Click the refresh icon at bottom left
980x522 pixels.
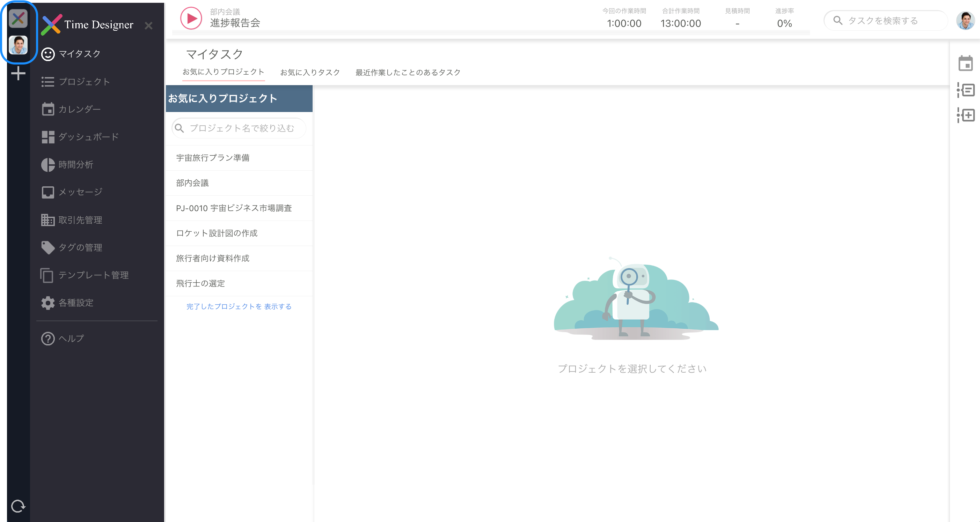click(18, 506)
